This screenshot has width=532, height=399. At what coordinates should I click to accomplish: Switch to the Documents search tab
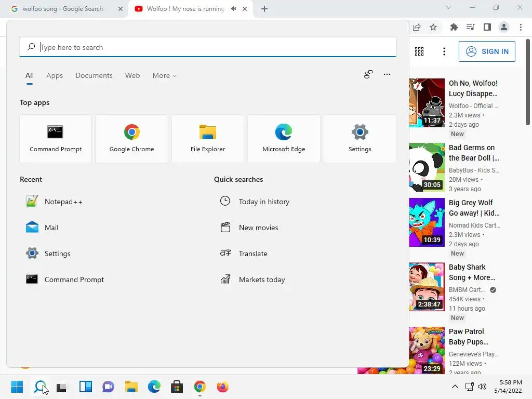(x=94, y=76)
